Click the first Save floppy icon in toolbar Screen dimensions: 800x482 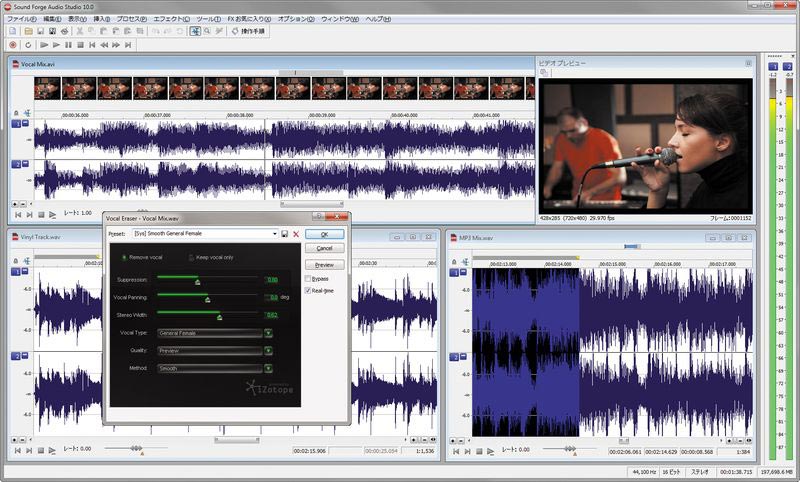click(41, 31)
